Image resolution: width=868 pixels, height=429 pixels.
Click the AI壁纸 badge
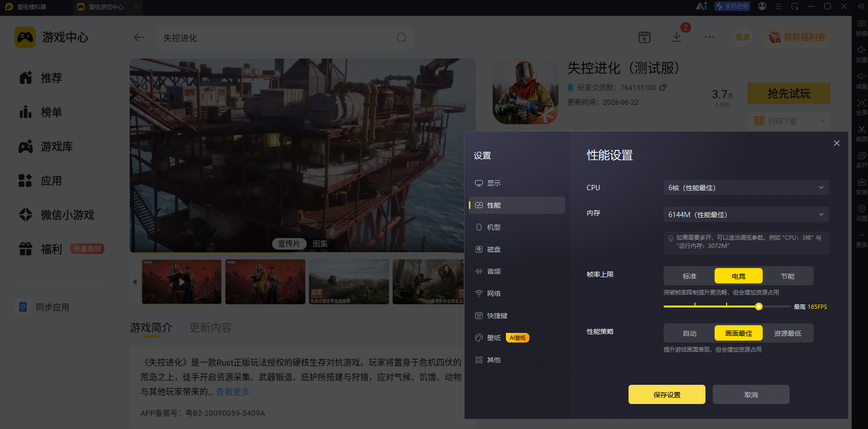(517, 338)
